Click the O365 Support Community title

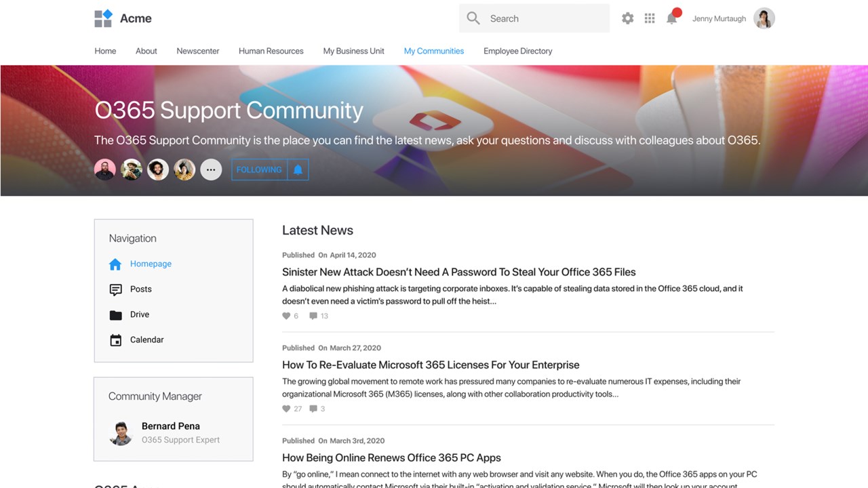pyautogui.click(x=229, y=110)
